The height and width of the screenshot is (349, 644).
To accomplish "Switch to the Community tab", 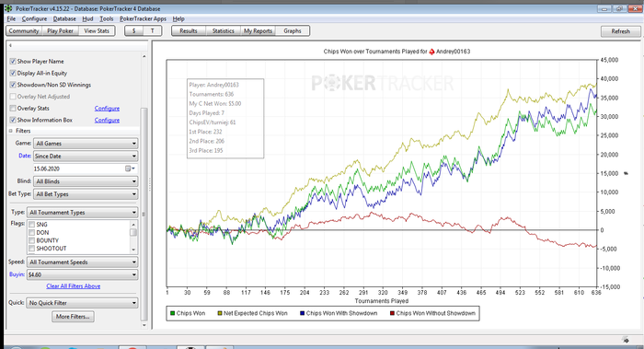I will [24, 30].
